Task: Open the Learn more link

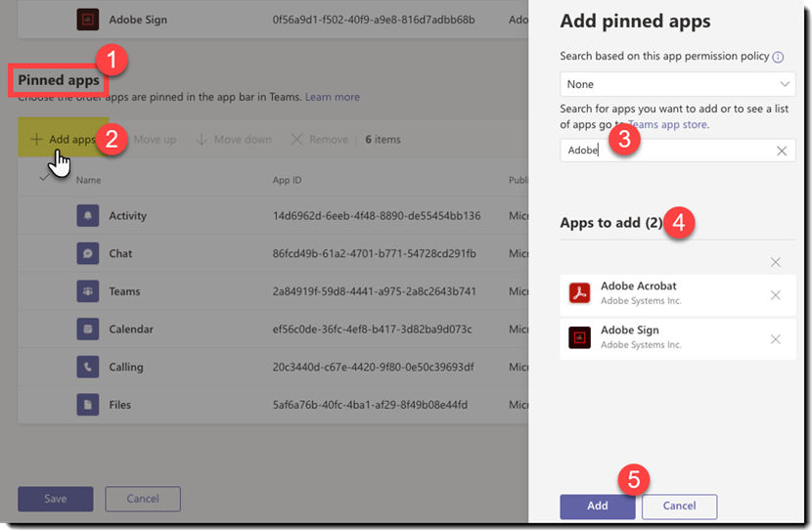Action: (x=332, y=97)
